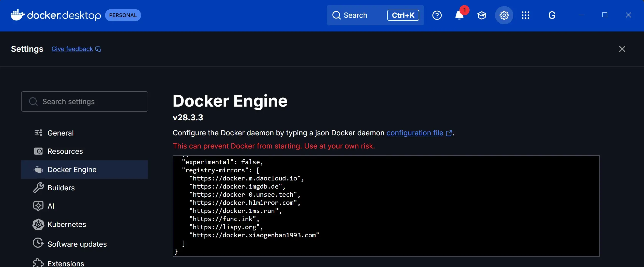The image size is (644, 267).
Task: Click the Docker whale logo
Action: pos(18,15)
